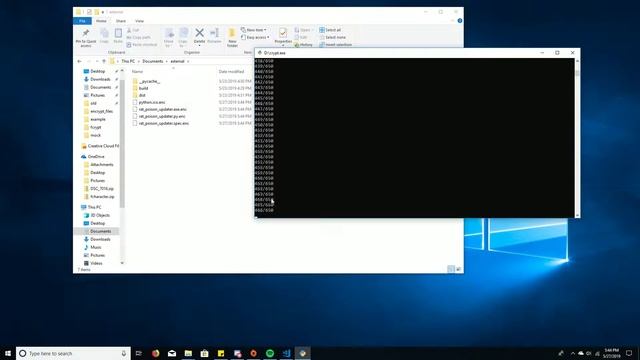Select Desktop under Quick access
The height and width of the screenshot is (360, 640).
(x=97, y=71)
